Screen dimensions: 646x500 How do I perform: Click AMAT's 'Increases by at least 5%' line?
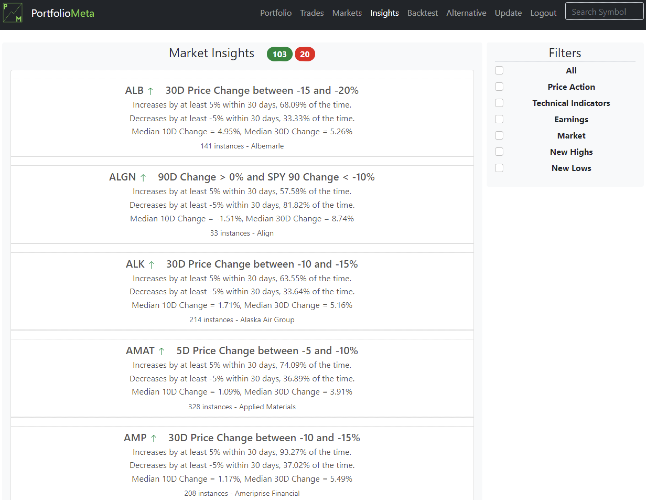click(242, 365)
